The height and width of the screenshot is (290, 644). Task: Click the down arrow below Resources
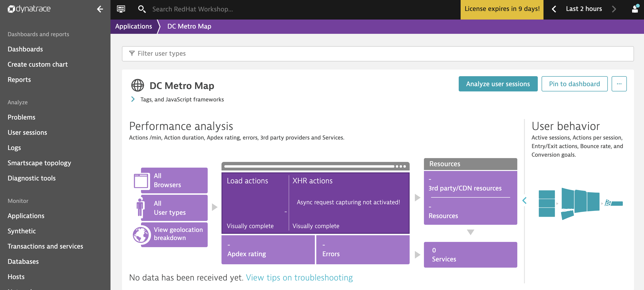pyautogui.click(x=471, y=232)
